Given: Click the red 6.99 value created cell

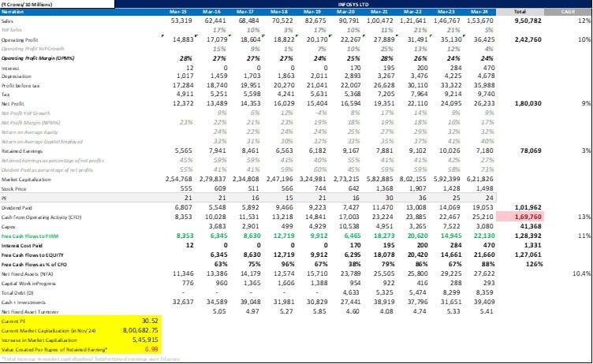Looking at the screenshot, I should 151,349.
